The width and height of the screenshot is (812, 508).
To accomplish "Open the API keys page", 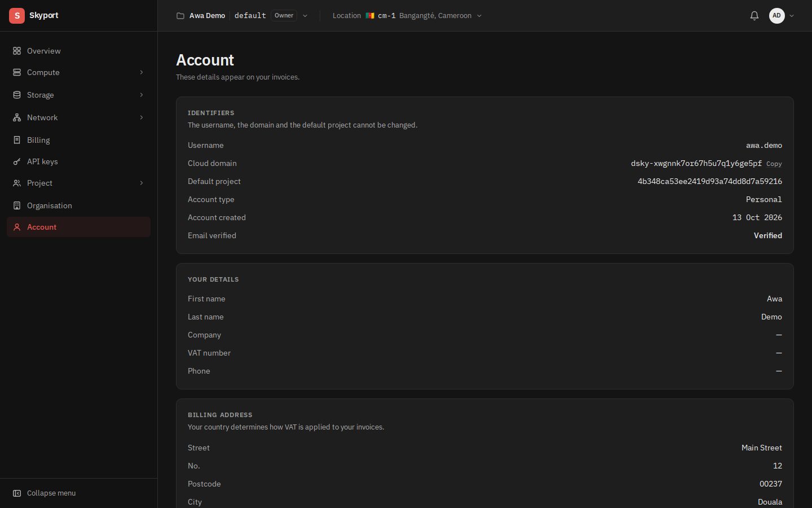I will (78, 161).
